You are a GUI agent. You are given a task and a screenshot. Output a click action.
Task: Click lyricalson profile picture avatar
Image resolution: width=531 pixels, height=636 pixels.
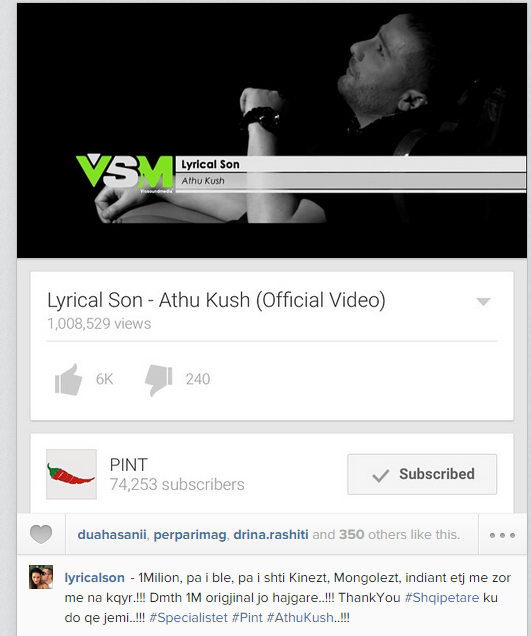coord(41,577)
